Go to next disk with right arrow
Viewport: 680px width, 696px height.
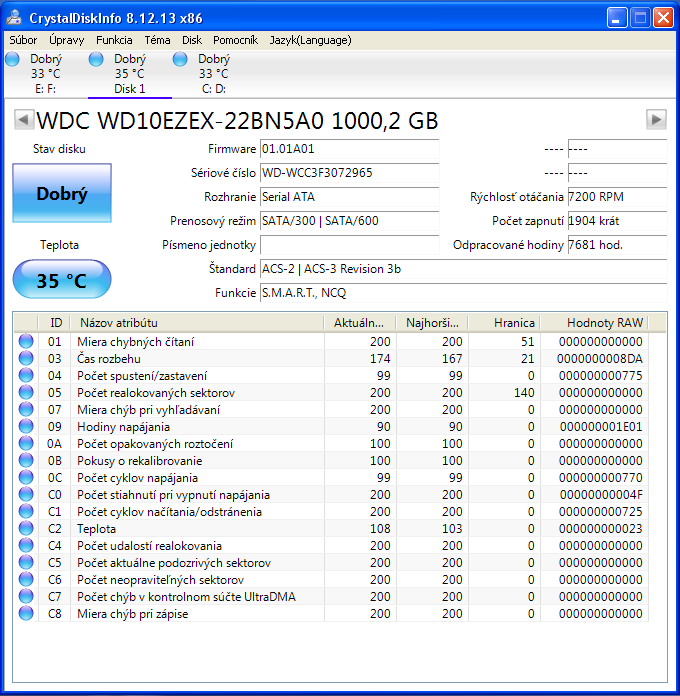click(656, 119)
